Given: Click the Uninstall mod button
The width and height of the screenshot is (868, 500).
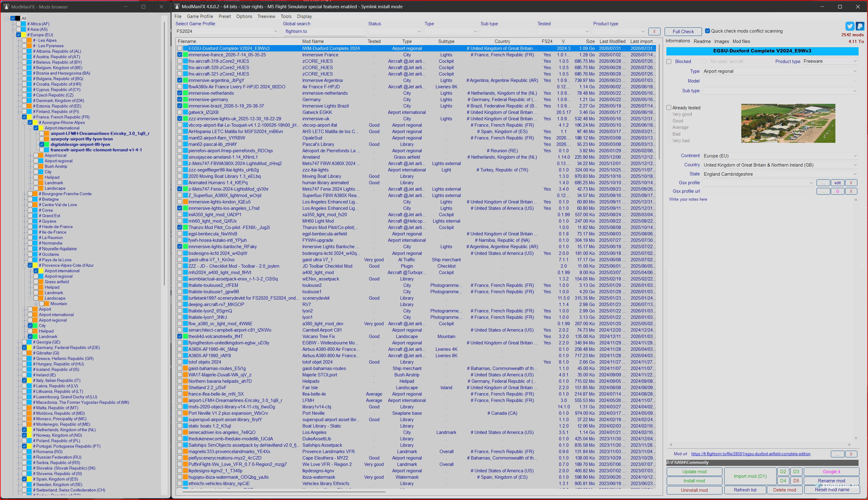Looking at the screenshot, I should click(x=694, y=490).
